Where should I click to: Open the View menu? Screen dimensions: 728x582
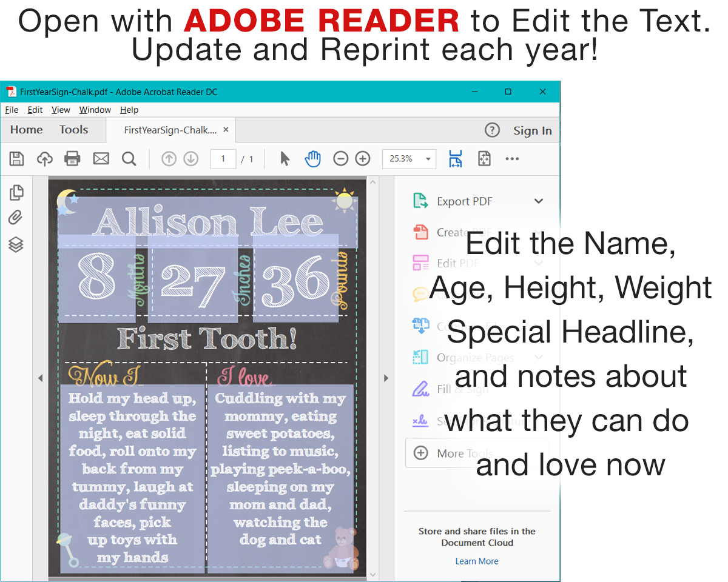pyautogui.click(x=61, y=110)
